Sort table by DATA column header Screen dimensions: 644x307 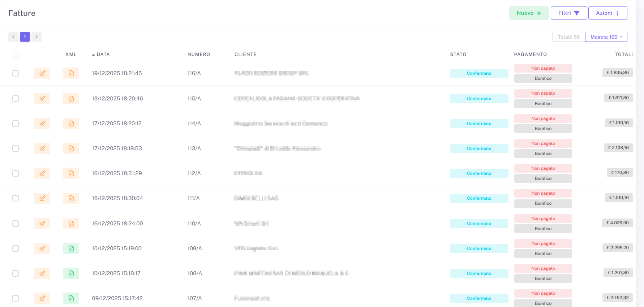point(103,55)
